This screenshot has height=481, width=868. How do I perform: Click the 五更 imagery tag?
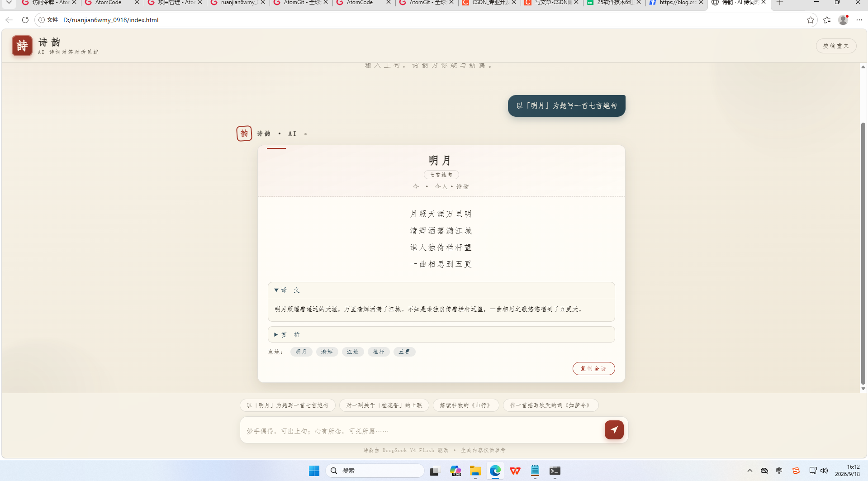point(404,352)
